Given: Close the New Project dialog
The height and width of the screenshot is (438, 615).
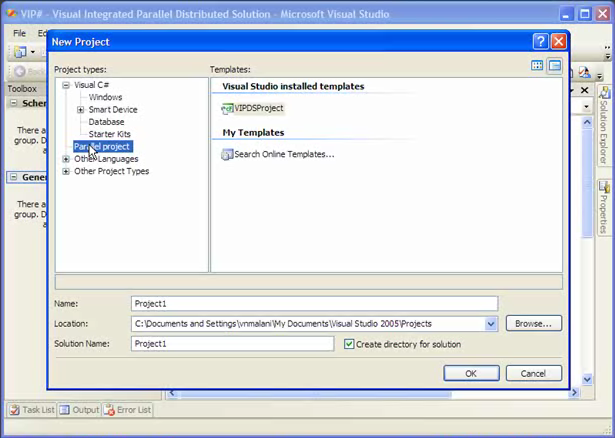Looking at the screenshot, I should point(558,41).
